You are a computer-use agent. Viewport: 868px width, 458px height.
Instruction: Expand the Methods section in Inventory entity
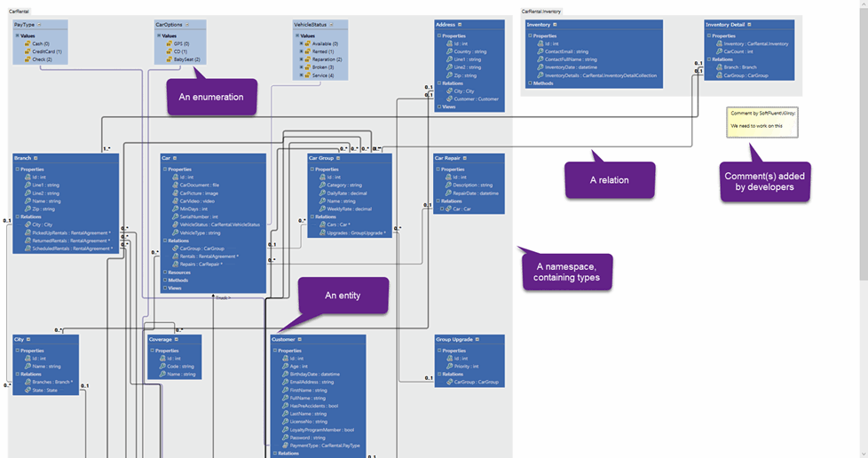point(530,83)
